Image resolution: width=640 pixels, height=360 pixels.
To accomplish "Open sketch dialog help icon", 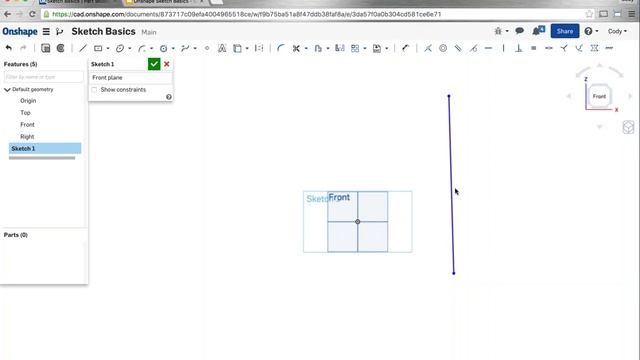I will click(169, 97).
